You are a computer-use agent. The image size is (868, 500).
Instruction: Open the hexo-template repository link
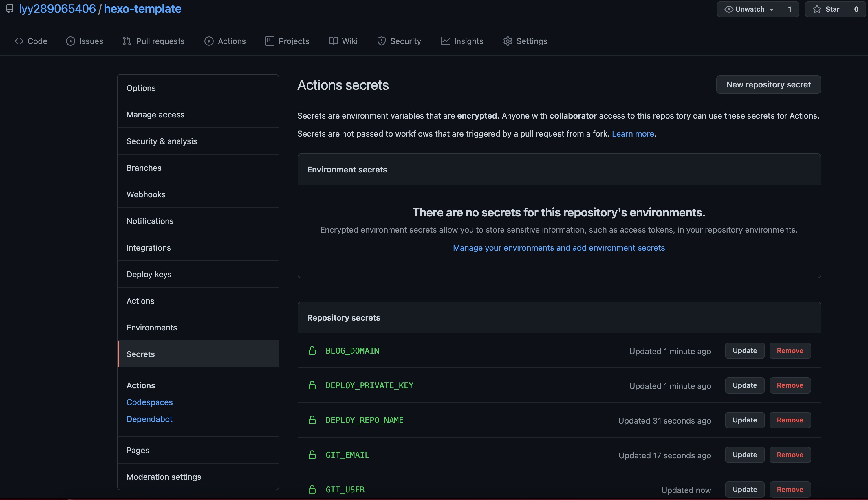coord(143,9)
